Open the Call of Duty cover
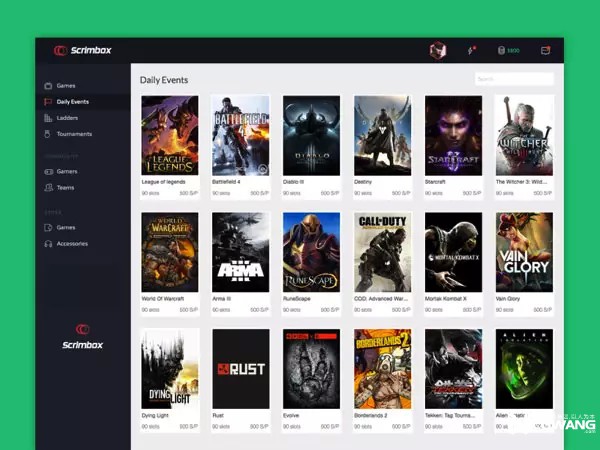 click(383, 252)
